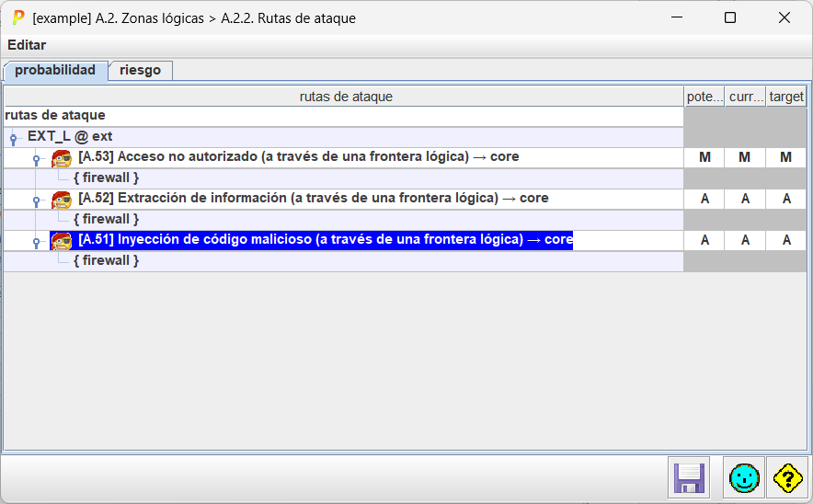Click pirate icon beside A.52 Extracción de información
813x504 pixels.
62,199
